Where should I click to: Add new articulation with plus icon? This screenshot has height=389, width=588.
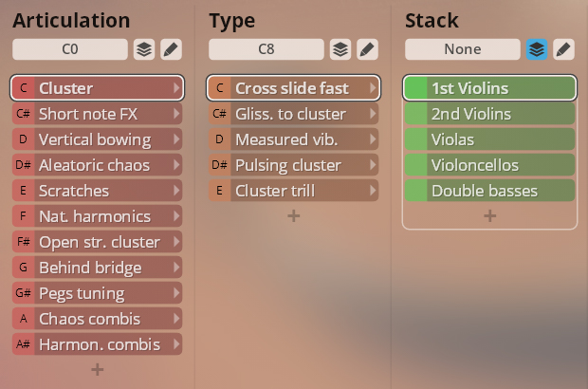point(98,369)
